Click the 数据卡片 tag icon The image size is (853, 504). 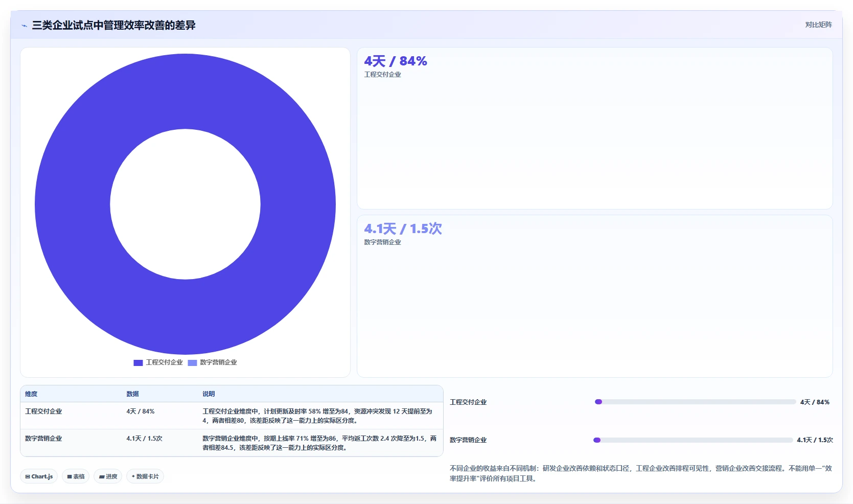pyautogui.click(x=133, y=476)
